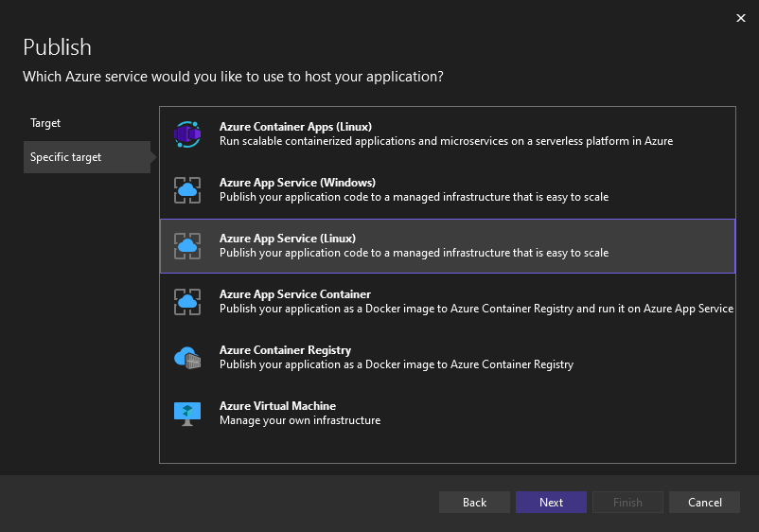The height and width of the screenshot is (532, 759).
Task: Click the Azure App Service Container icon
Action: (x=187, y=302)
